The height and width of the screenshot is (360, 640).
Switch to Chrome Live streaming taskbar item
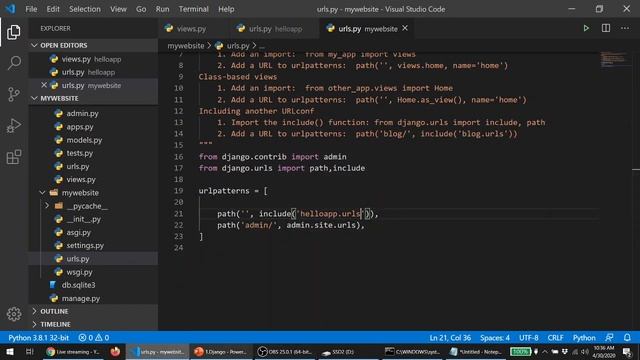[x=73, y=351]
